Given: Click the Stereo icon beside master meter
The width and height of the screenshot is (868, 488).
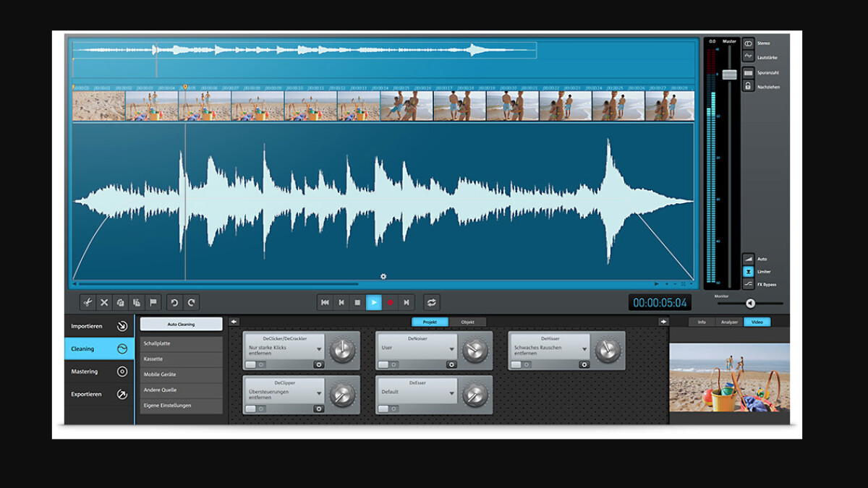Looking at the screenshot, I should click(748, 43).
